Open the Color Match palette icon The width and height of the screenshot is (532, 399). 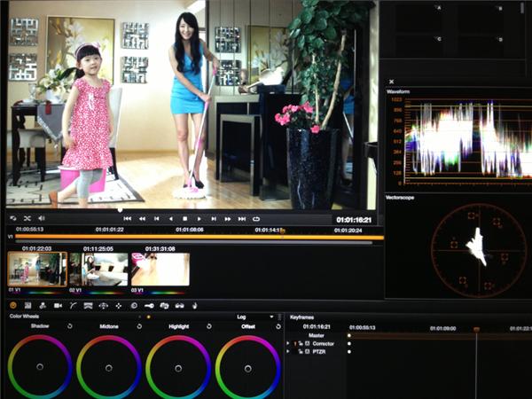[x=27, y=305]
